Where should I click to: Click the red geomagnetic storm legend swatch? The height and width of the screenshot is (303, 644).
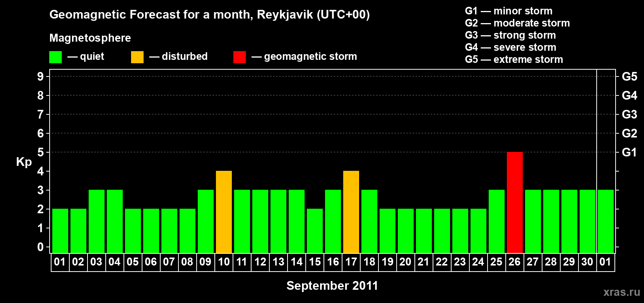tap(239, 57)
